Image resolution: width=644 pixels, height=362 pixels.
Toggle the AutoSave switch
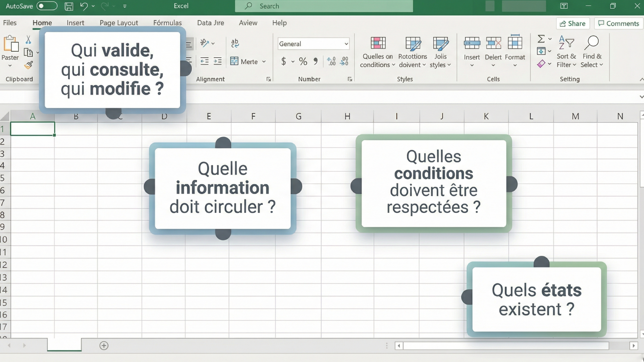click(x=47, y=6)
